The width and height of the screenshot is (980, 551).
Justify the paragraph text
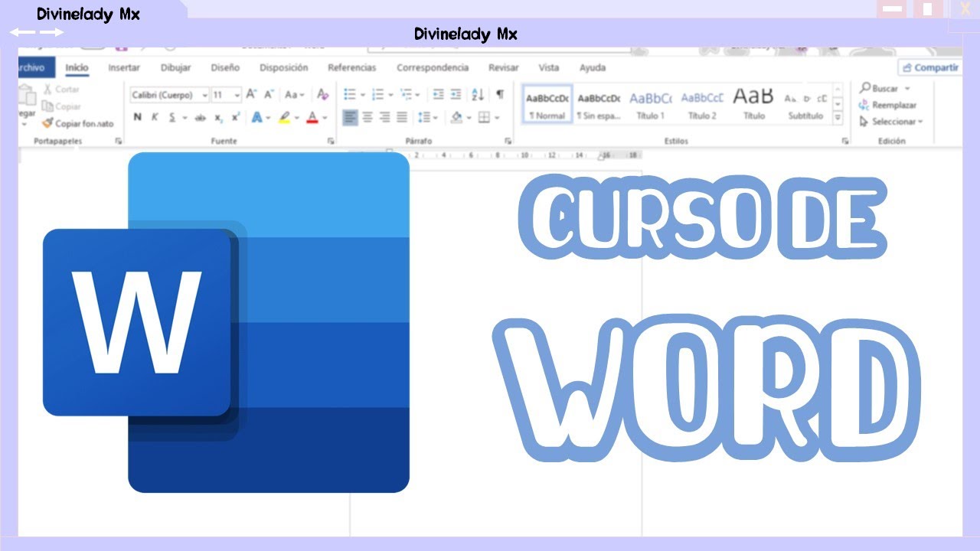(x=401, y=117)
